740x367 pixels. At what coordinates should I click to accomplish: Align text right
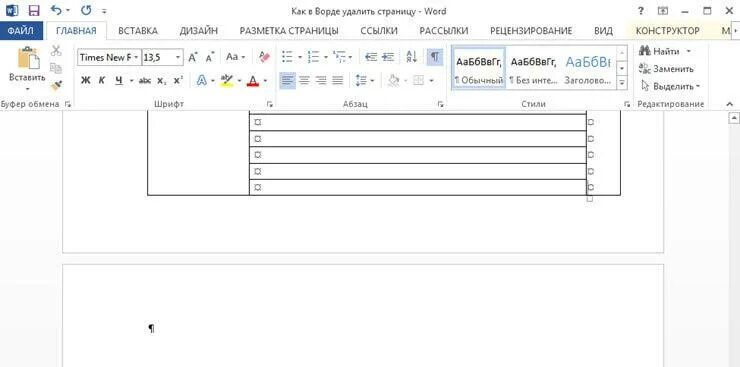coord(321,81)
